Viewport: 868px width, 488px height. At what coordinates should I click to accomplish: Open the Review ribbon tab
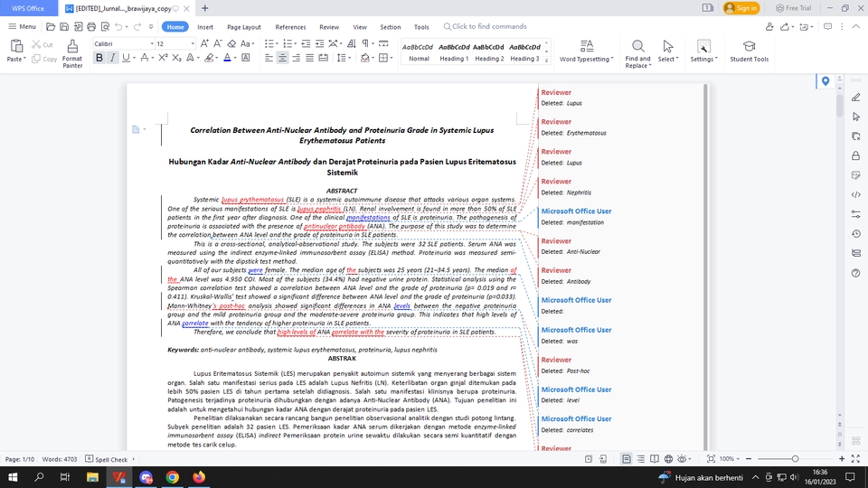(x=329, y=26)
